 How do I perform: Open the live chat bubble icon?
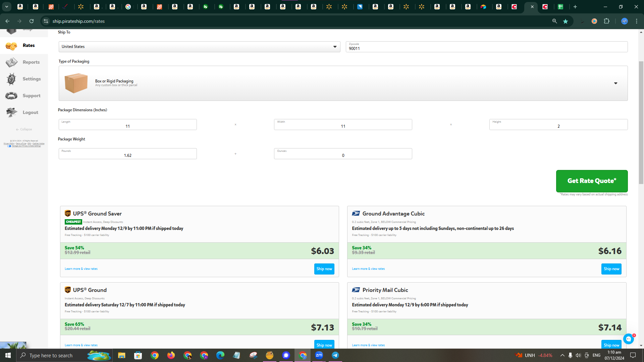[x=629, y=339]
